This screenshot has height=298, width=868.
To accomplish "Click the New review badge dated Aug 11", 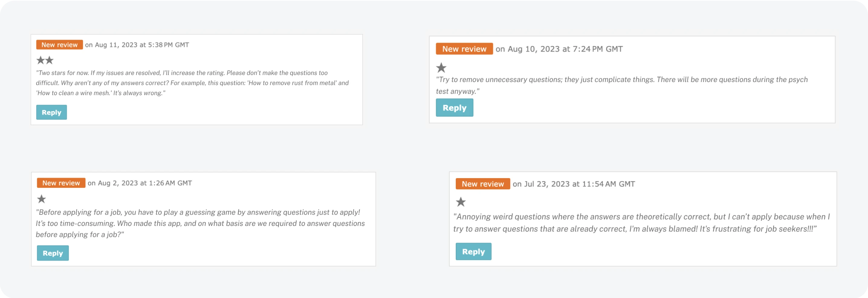I will pos(59,45).
